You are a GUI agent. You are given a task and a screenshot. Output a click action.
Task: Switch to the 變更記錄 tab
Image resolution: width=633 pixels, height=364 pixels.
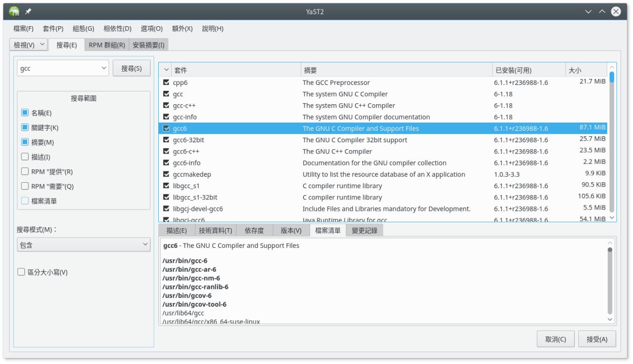click(363, 231)
